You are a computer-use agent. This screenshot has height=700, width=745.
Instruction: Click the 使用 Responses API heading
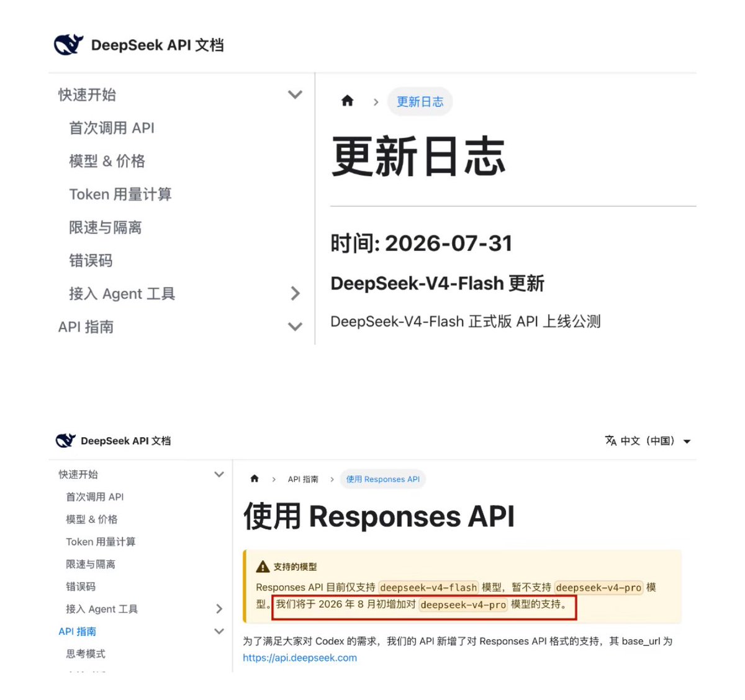379,517
